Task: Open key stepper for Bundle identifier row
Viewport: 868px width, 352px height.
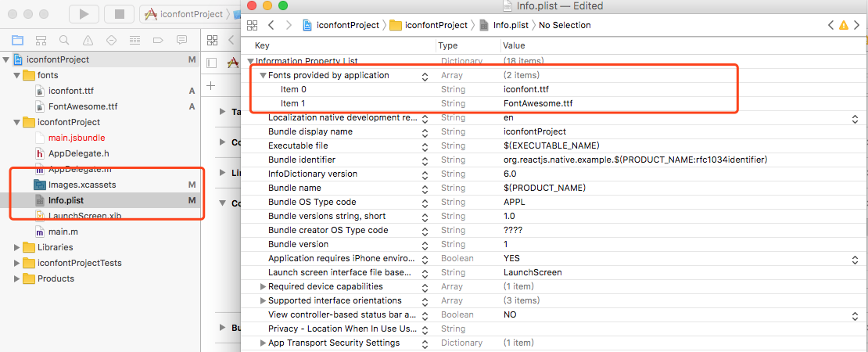Action: point(425,160)
